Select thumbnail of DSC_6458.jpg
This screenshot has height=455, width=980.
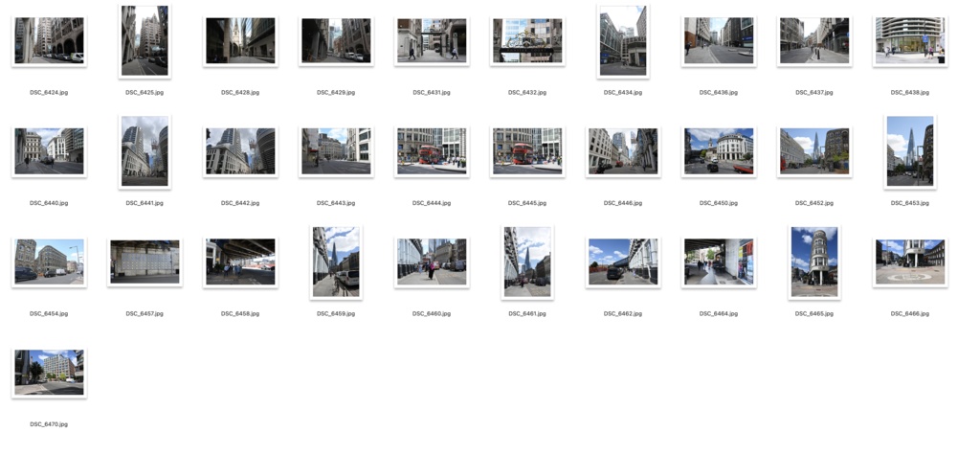tap(240, 262)
